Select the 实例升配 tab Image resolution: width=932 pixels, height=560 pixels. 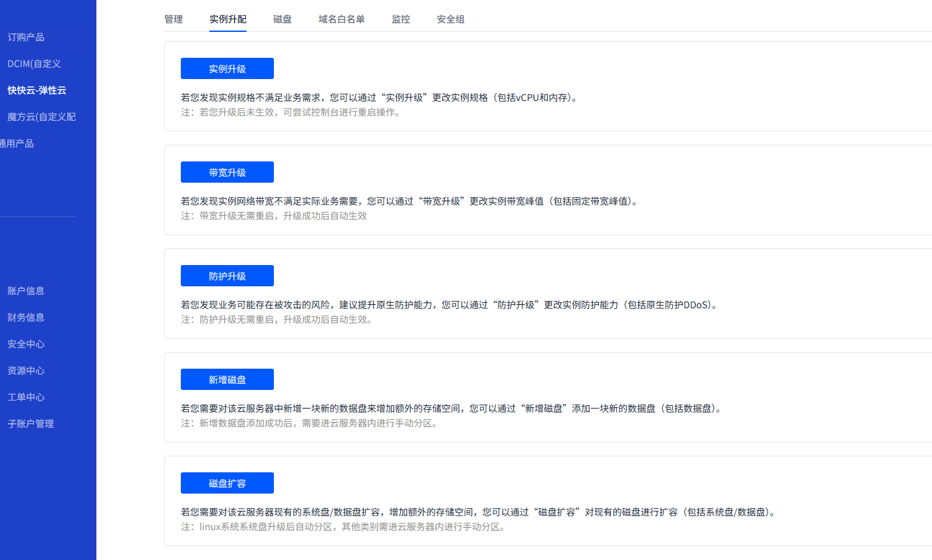(x=228, y=19)
